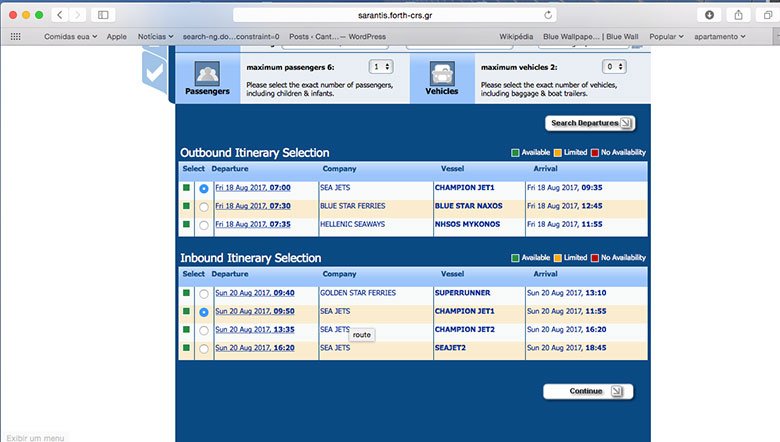Screen dimensions: 780x442
Task: Select inbound 13:35 CHAMPION JET2 radio
Action: pos(203,331)
